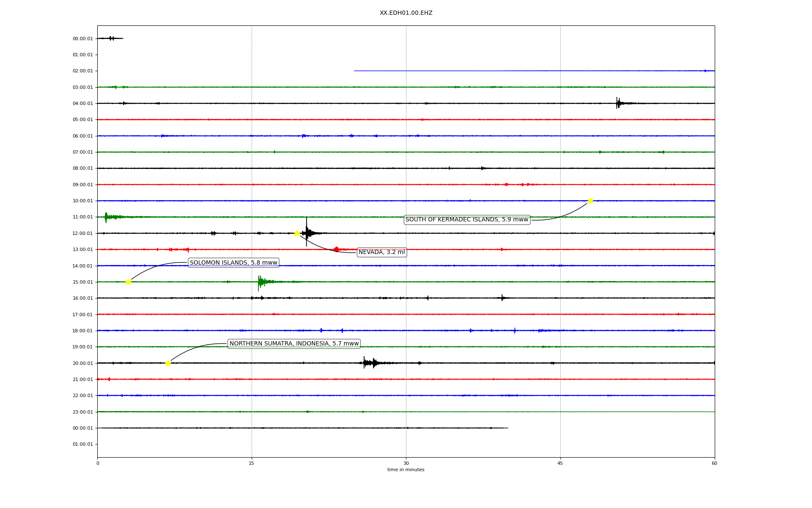Click the 15:00:01 time axis label
The height and width of the screenshot is (508, 812).
click(x=82, y=282)
